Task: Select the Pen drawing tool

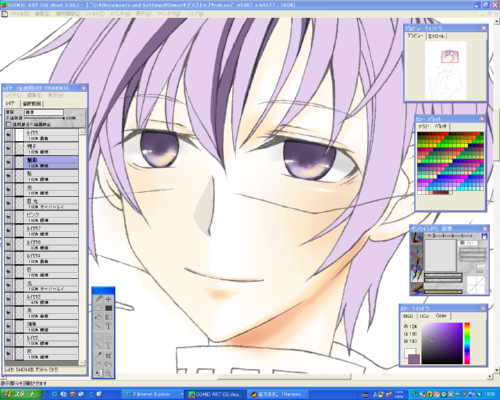Action: coord(98,299)
